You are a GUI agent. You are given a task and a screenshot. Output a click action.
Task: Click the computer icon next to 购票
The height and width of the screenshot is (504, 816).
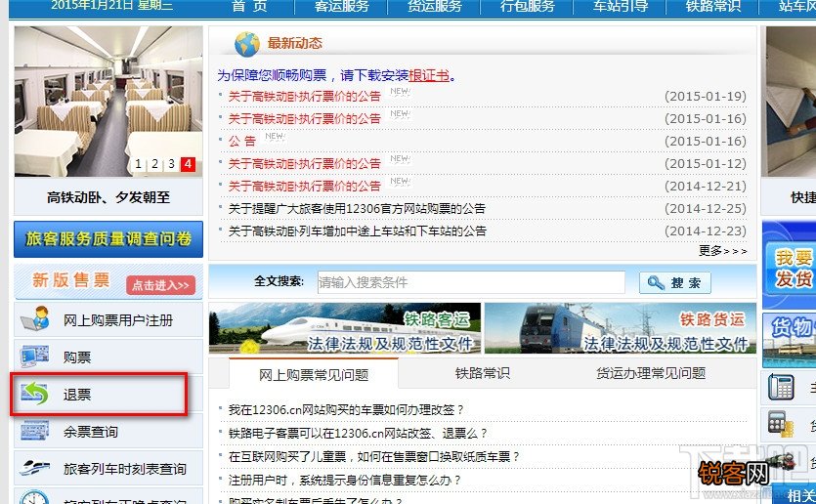[35, 357]
